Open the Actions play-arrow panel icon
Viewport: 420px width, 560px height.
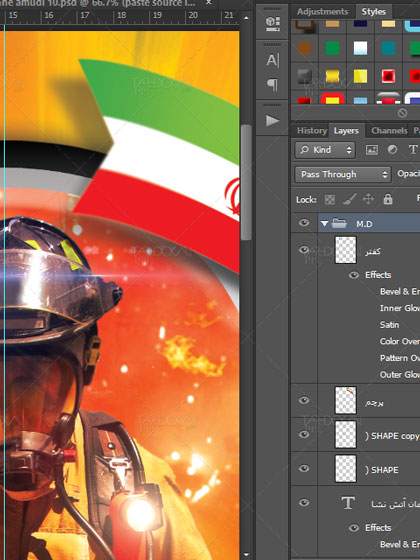coord(272,120)
